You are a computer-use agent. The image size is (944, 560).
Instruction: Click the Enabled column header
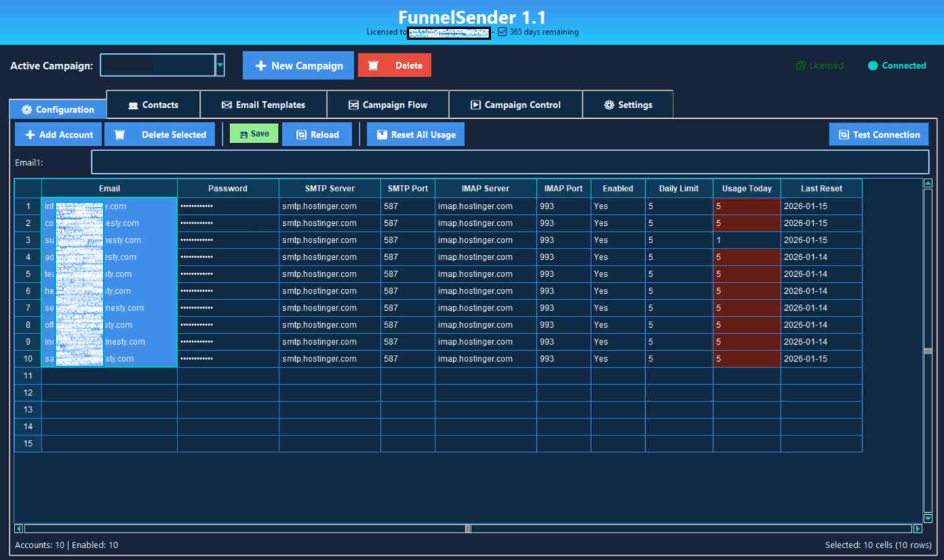[x=618, y=188]
